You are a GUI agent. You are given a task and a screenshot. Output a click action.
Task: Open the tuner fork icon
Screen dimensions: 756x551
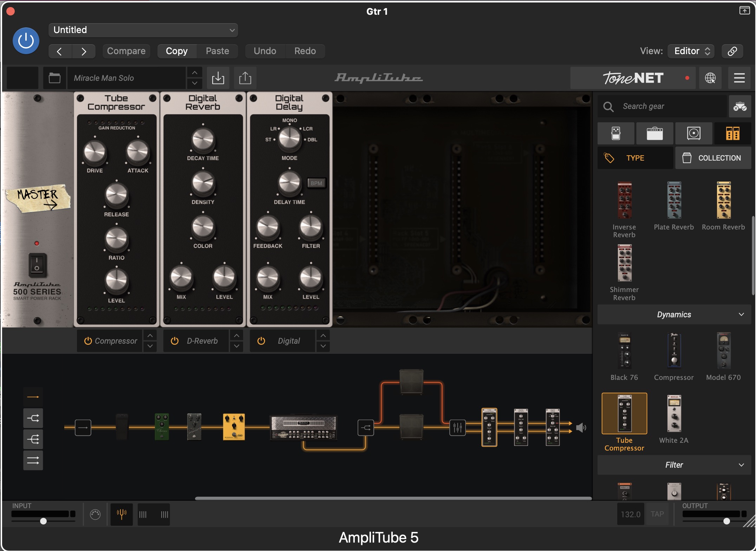(x=122, y=514)
